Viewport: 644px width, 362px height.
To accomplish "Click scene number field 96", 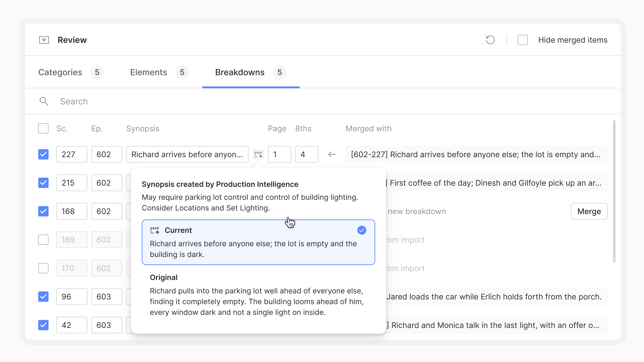I will pos(72,297).
